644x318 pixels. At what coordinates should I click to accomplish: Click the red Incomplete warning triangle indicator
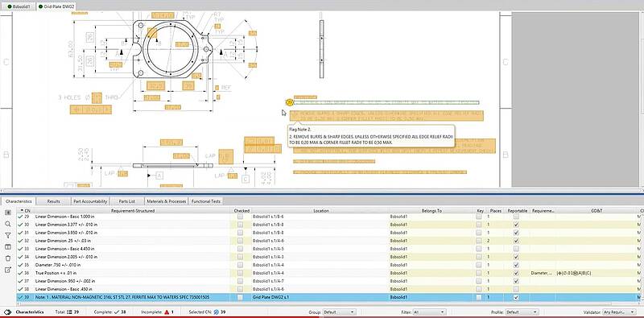pyautogui.click(x=167, y=312)
